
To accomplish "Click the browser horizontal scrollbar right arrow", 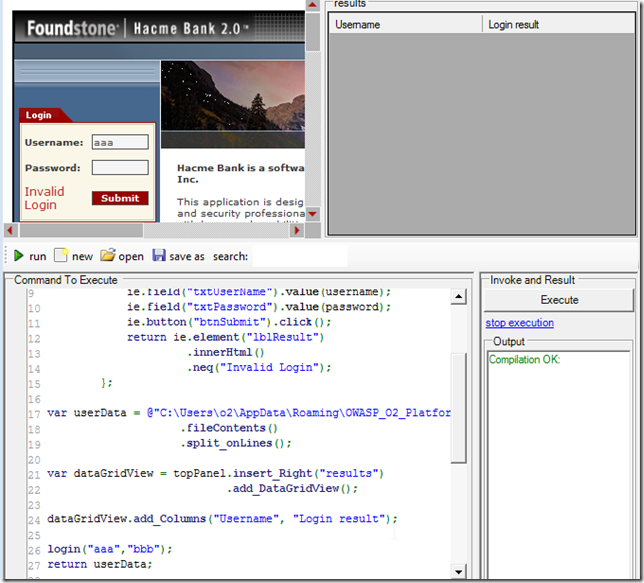I will click(296, 230).
